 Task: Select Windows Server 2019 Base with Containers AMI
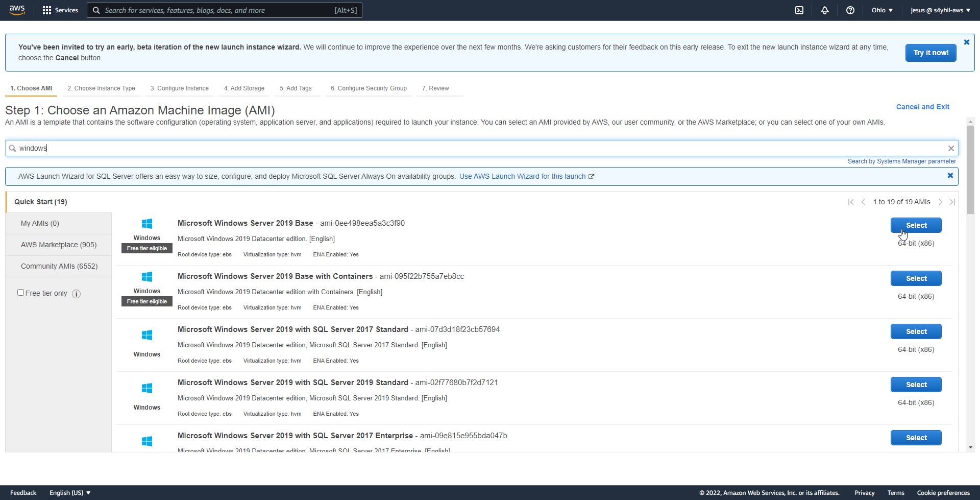pos(916,278)
